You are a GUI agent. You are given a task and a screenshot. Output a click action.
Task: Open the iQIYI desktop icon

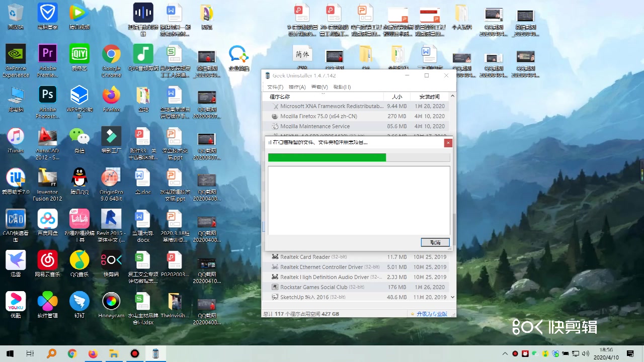[79, 57]
